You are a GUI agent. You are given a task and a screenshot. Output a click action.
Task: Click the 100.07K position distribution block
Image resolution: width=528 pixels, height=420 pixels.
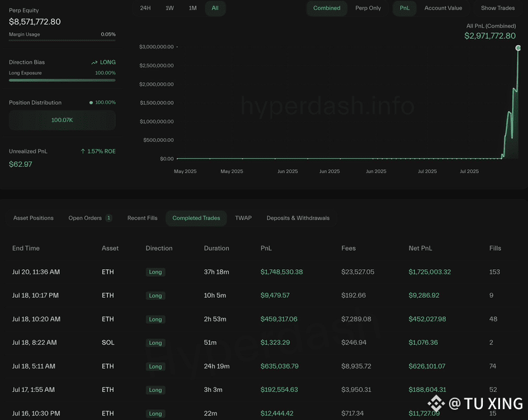coord(62,120)
